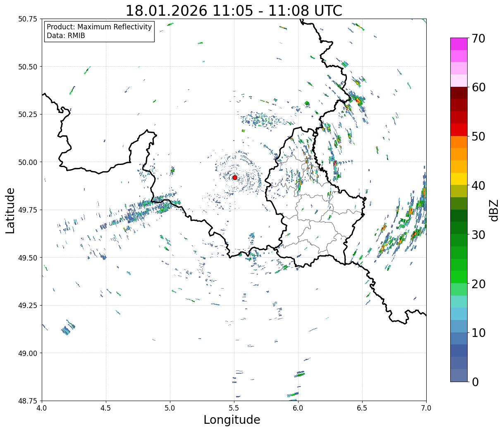Click the colorbar tick label 20
This screenshot has height=430, width=504.
pyautogui.click(x=478, y=284)
